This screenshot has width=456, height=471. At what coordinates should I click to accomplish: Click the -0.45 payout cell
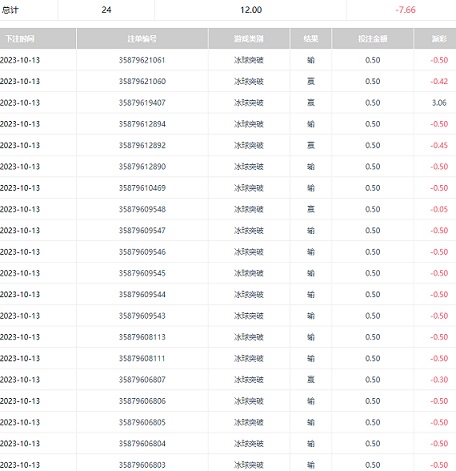pyautogui.click(x=439, y=145)
